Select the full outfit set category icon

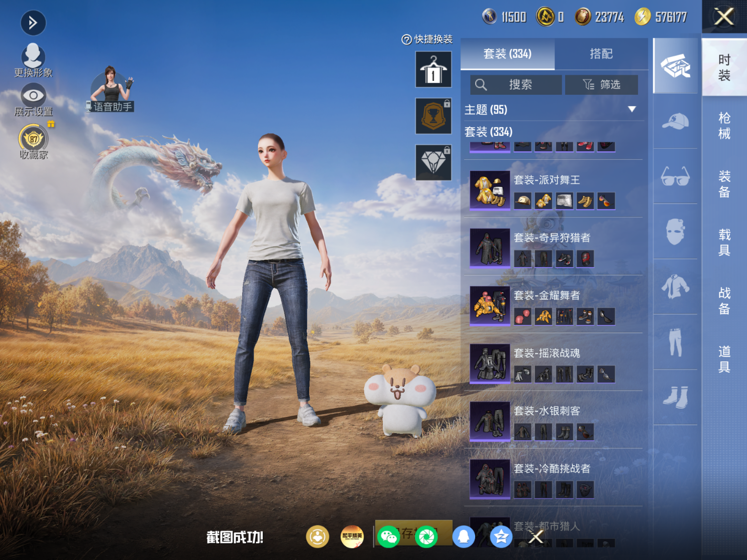coord(675,66)
